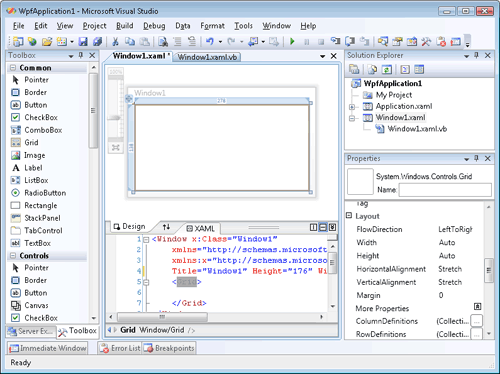This screenshot has width=500, height=374.
Task: Switch to vertical split view
Action: point(313,227)
